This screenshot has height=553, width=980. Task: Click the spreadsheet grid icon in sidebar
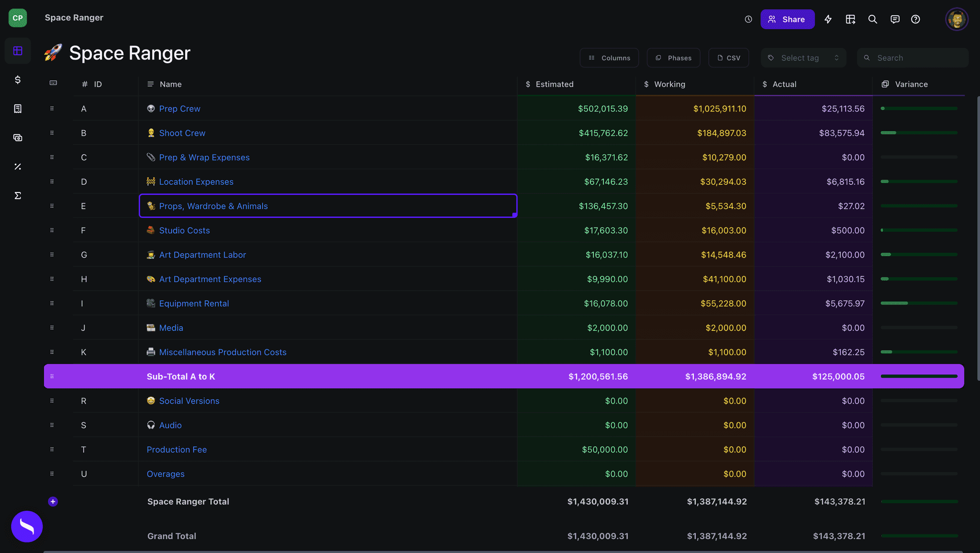[x=18, y=50]
